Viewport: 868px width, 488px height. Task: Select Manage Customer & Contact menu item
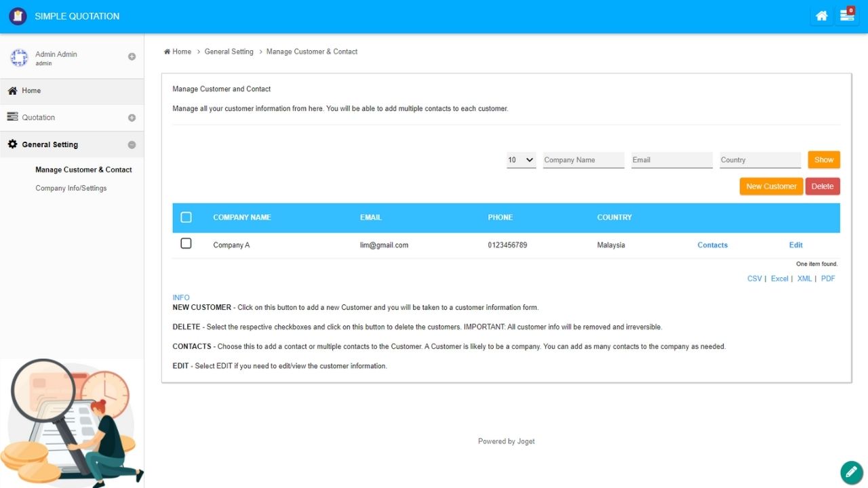click(x=83, y=170)
